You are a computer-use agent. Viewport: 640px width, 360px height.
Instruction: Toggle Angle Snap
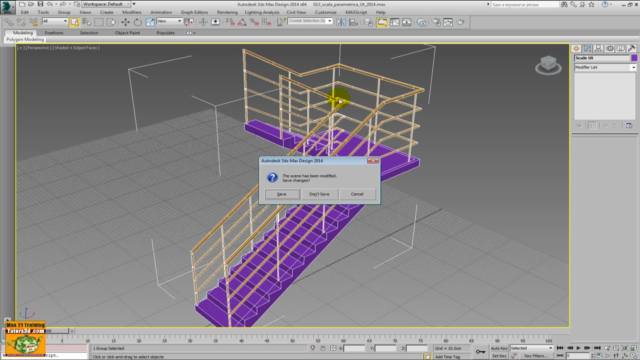pos(242,22)
